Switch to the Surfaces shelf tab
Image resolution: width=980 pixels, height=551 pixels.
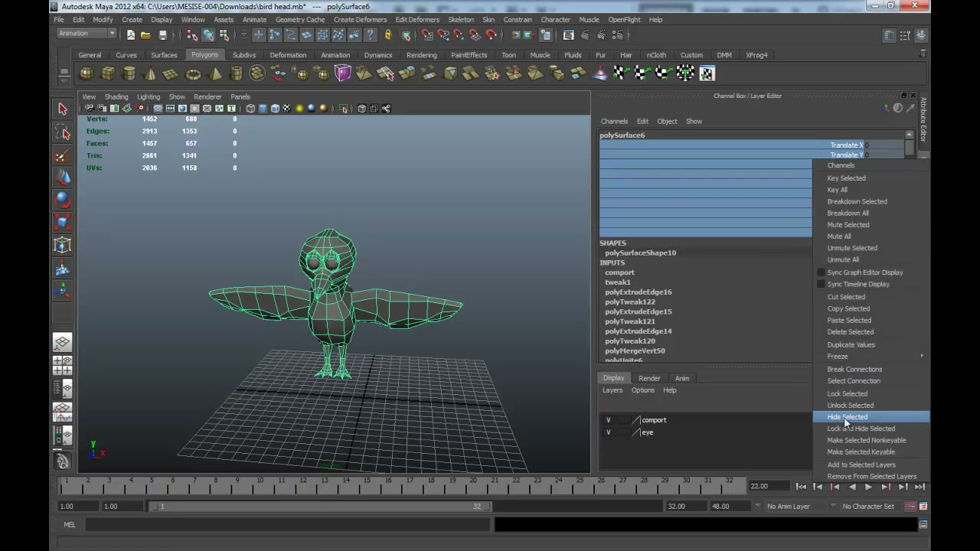pyautogui.click(x=164, y=55)
